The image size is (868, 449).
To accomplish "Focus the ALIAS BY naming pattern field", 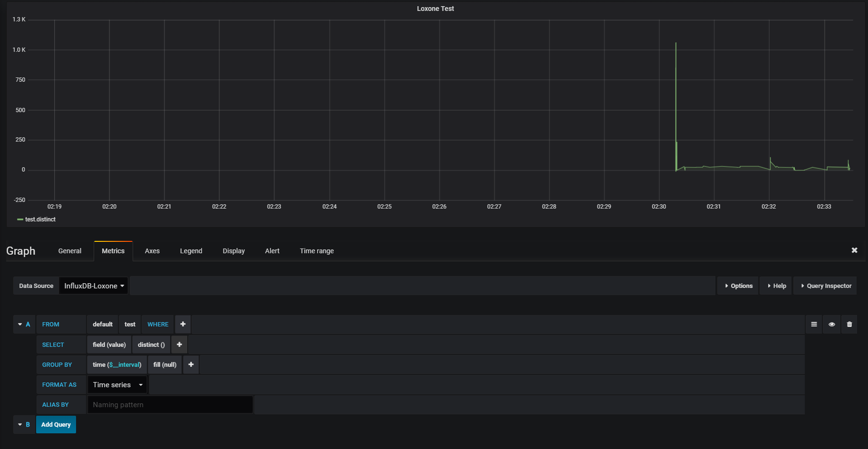I will point(170,405).
